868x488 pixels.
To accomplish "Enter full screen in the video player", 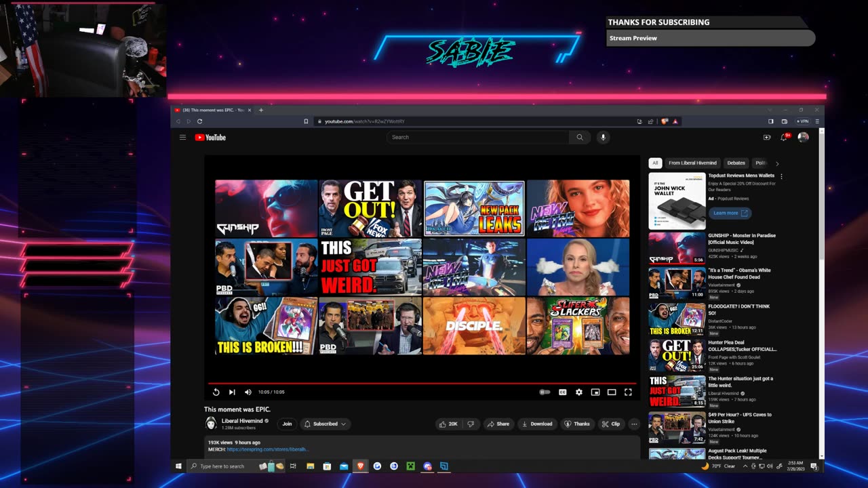I will click(628, 392).
